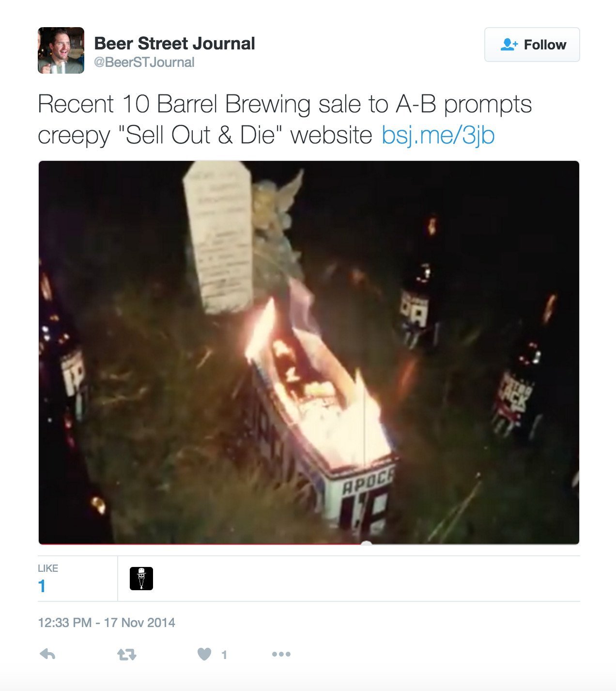
Task: Click the video progress bar handle knob
Action: point(367,543)
